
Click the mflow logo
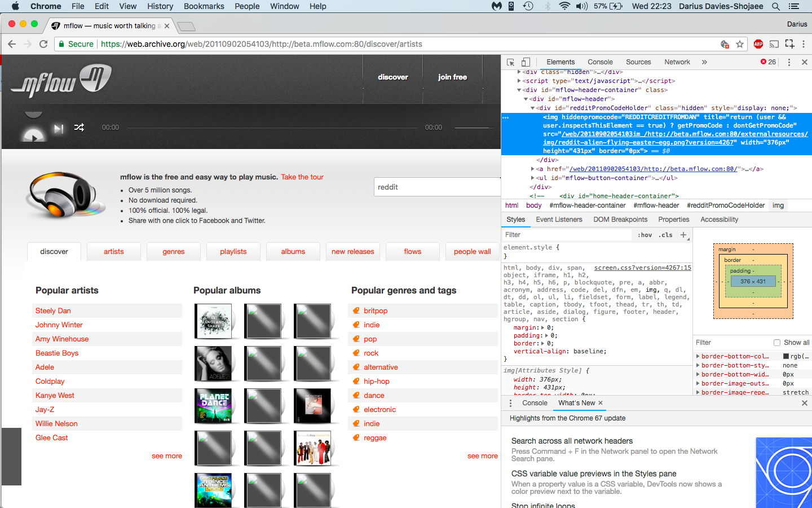(x=61, y=81)
